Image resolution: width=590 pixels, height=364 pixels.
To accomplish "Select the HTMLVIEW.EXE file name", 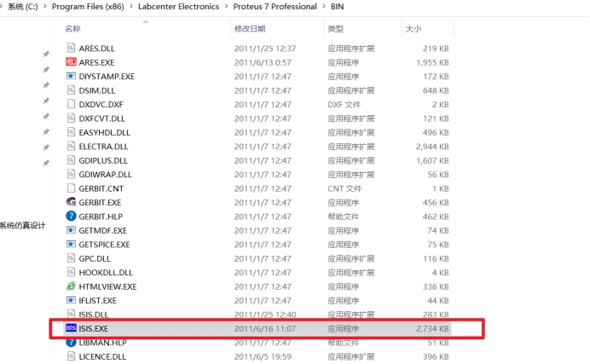I will [x=107, y=286].
